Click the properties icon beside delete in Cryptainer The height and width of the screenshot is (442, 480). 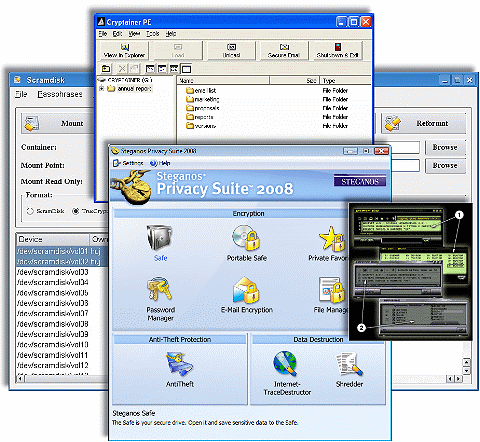tap(134, 69)
